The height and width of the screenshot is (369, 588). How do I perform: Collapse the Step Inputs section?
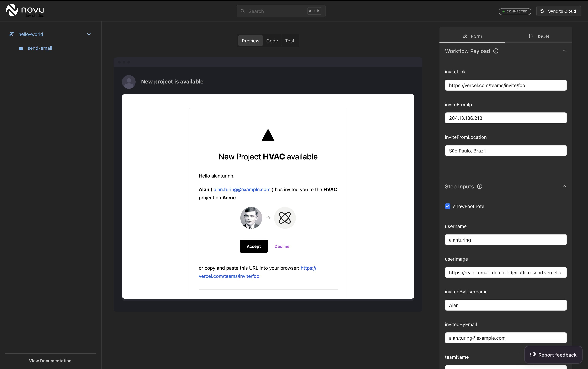click(x=564, y=186)
